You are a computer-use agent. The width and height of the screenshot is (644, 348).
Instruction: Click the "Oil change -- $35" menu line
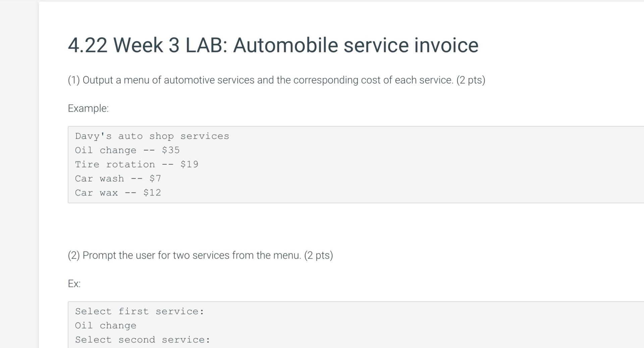click(x=127, y=150)
